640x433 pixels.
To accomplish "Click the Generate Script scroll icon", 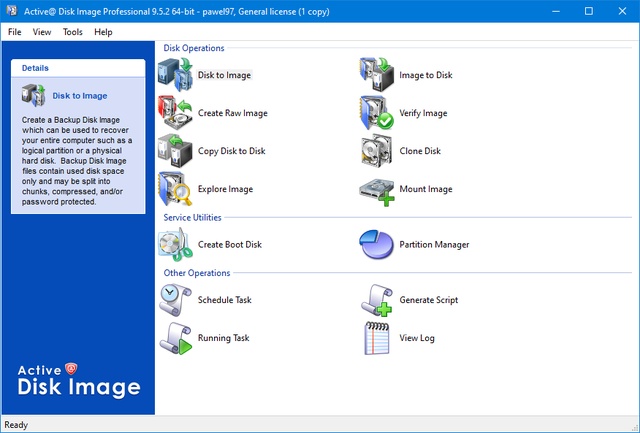I will 376,300.
